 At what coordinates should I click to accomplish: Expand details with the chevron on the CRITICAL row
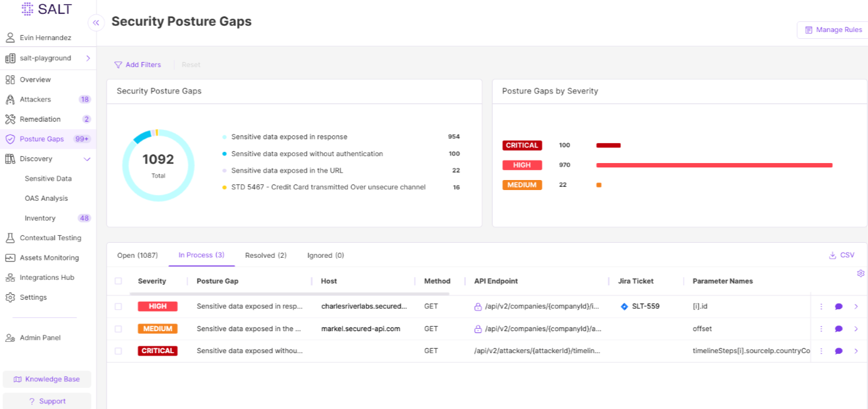855,351
